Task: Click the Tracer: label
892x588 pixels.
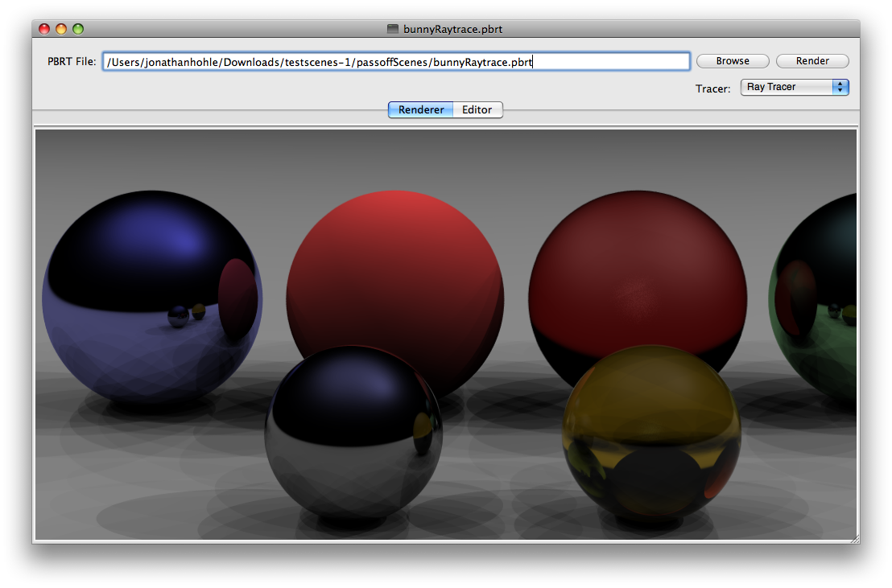Action: pos(712,88)
